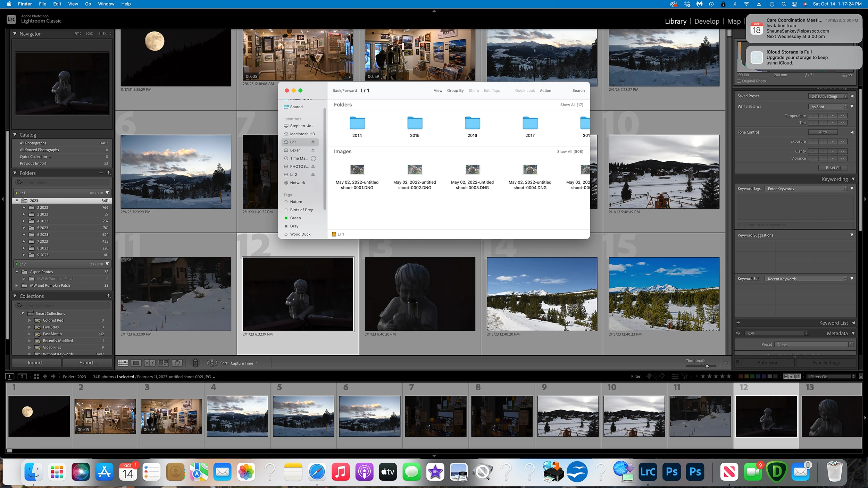Open People face view icon

pyautogui.click(x=177, y=363)
